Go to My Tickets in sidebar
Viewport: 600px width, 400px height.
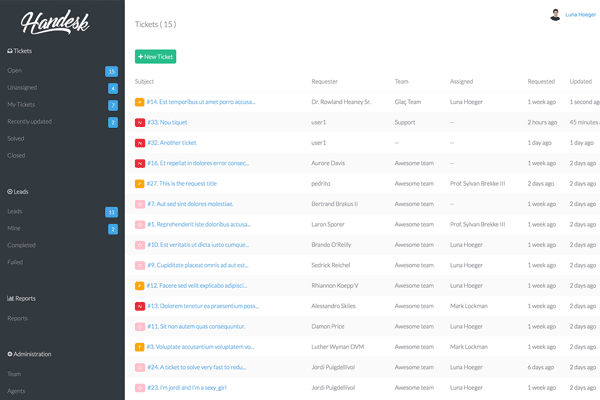(21, 104)
